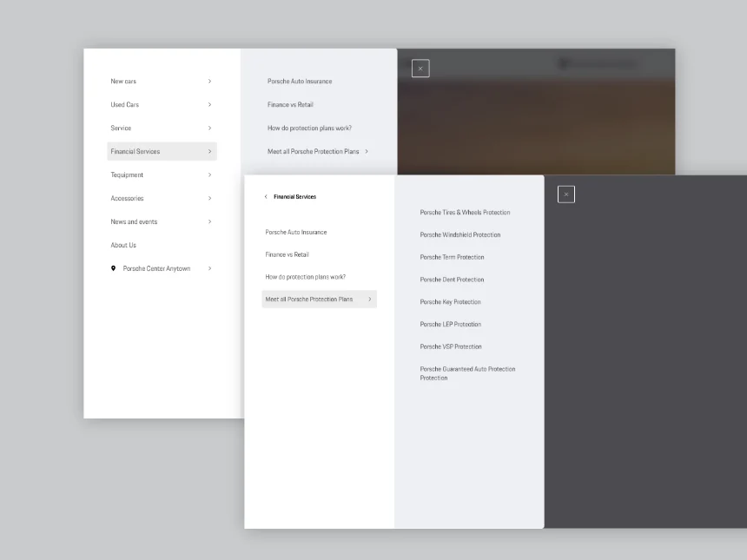
Task: Select highlighted Financial Services menu item
Action: click(x=162, y=151)
